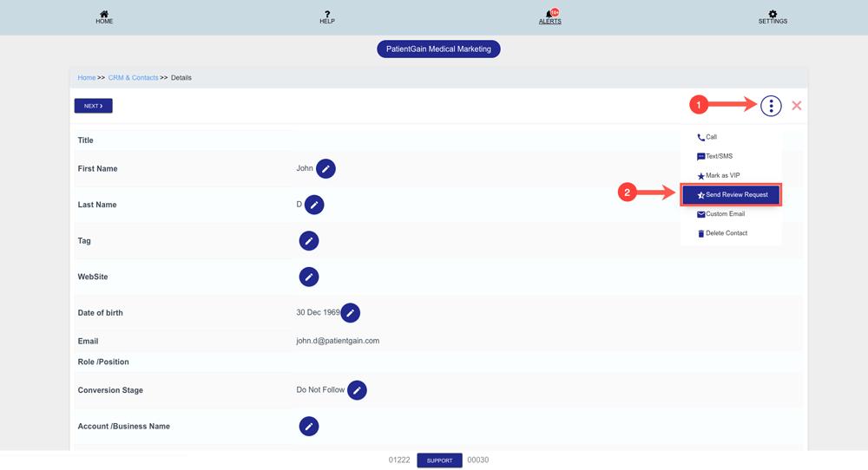Image resolution: width=868 pixels, height=470 pixels.
Task: Click the email john.d@patientgain.com
Action: point(338,341)
